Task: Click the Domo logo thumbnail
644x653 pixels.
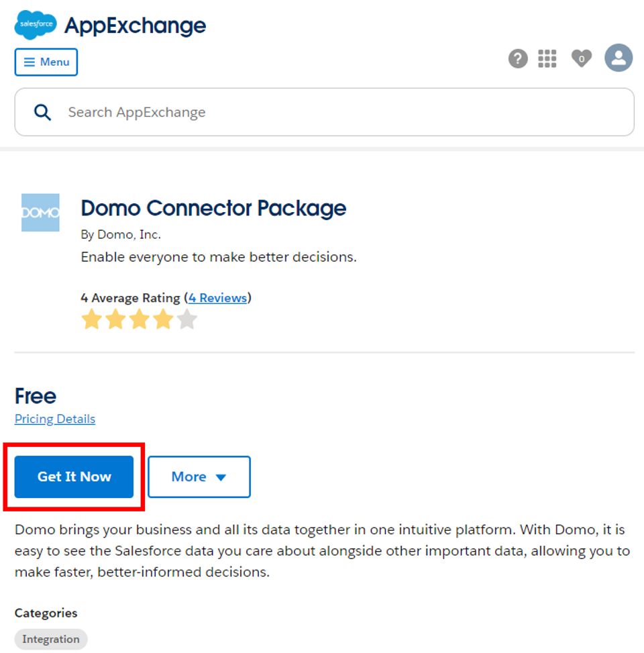Action: pos(40,212)
